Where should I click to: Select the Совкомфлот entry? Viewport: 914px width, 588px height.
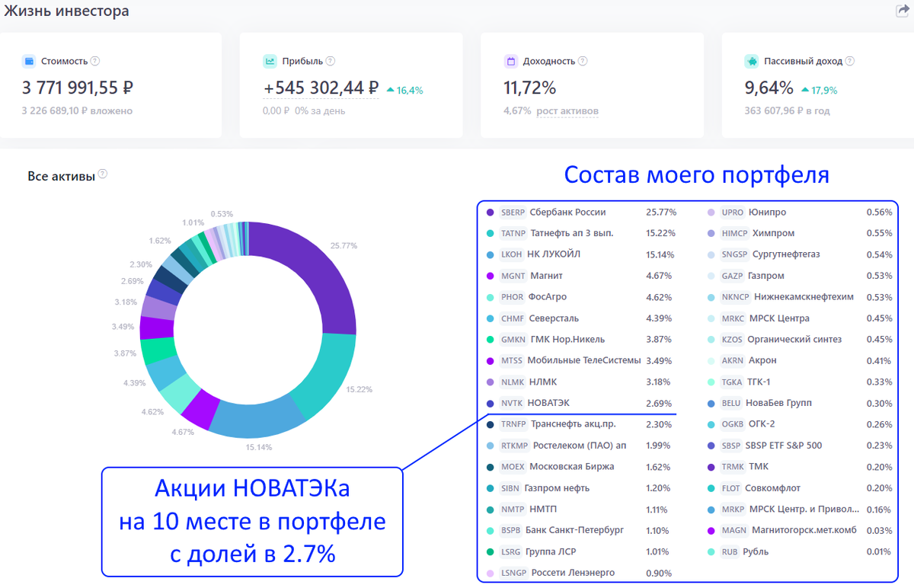774,488
